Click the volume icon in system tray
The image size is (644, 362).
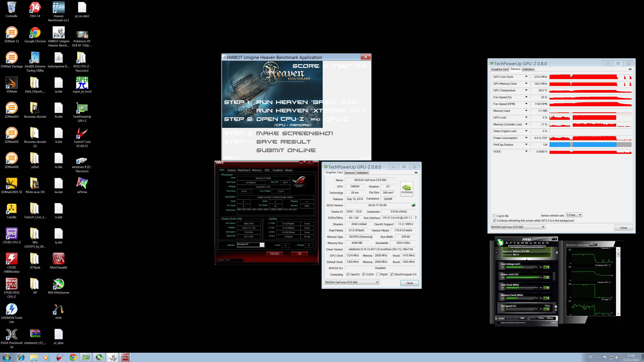click(x=617, y=357)
